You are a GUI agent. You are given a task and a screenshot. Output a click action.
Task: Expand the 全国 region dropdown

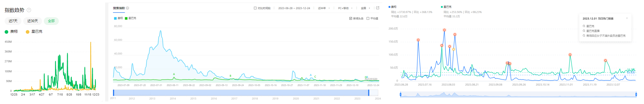[x=365, y=8]
